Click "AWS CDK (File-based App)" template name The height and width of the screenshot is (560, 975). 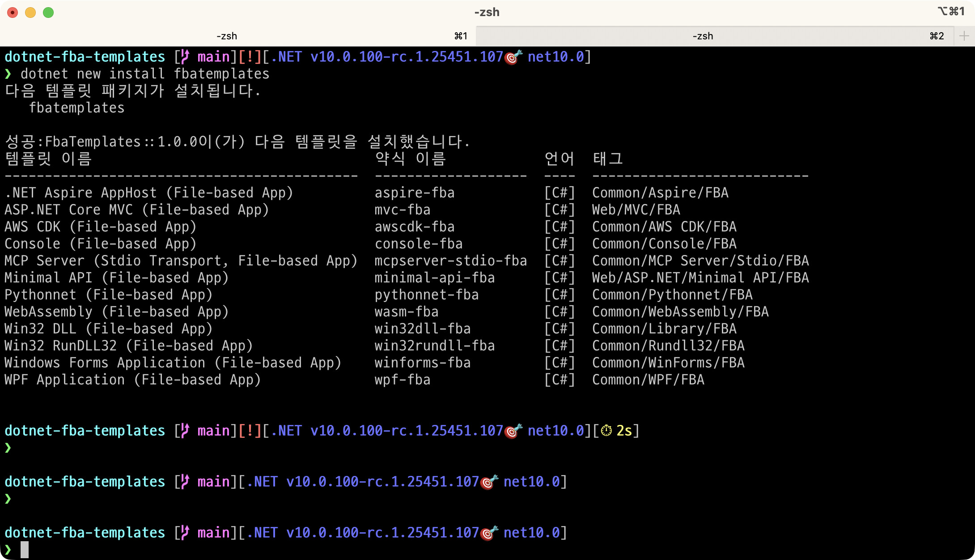pos(100,227)
